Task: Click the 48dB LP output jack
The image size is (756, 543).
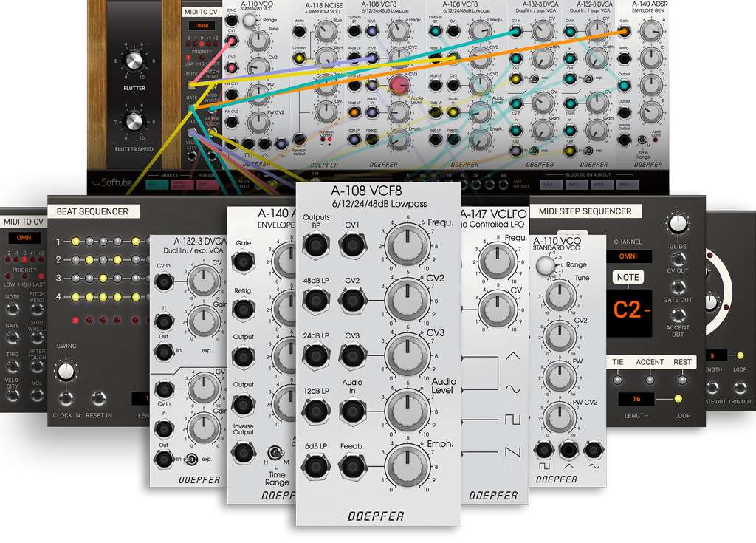Action: 316,300
